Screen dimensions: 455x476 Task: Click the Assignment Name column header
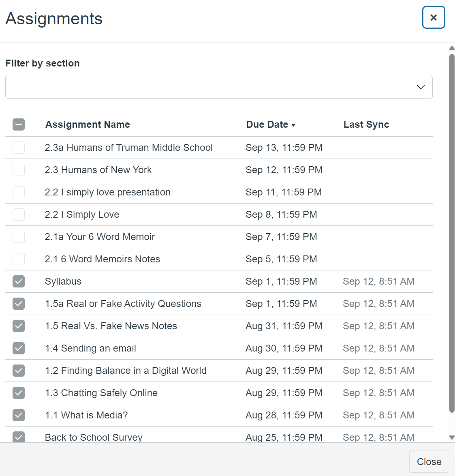point(88,124)
